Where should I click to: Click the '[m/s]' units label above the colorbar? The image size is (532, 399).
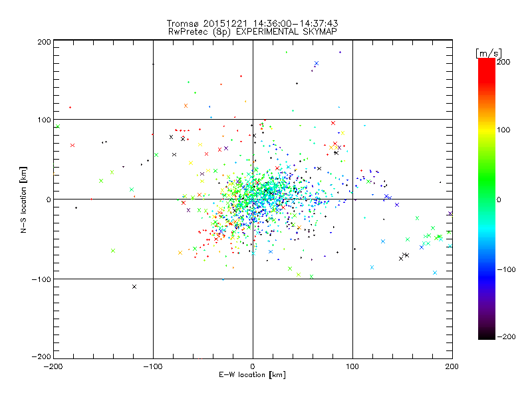tap(489, 53)
